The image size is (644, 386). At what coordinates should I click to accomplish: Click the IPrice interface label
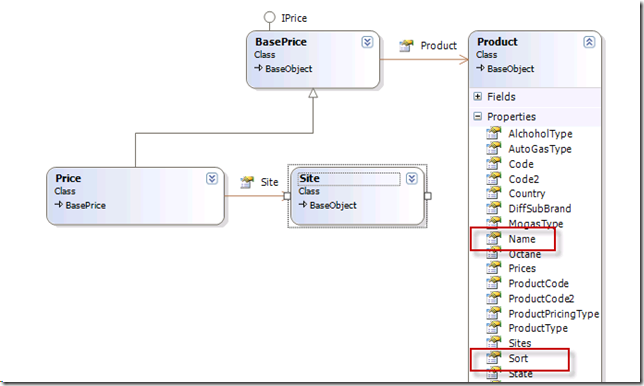(x=294, y=18)
